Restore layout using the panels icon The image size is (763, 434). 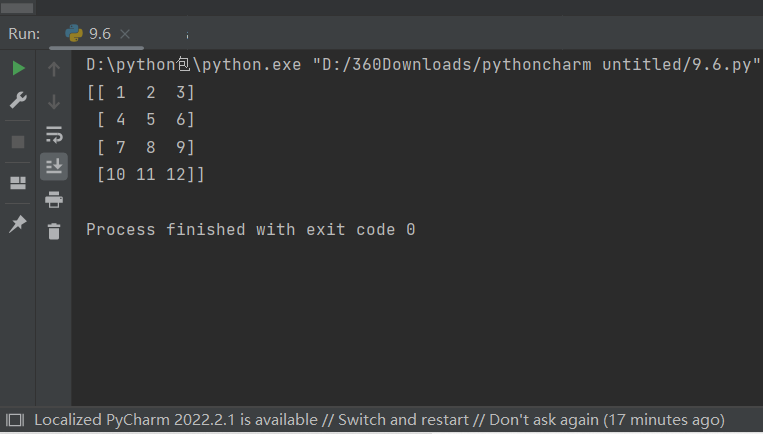pos(18,183)
